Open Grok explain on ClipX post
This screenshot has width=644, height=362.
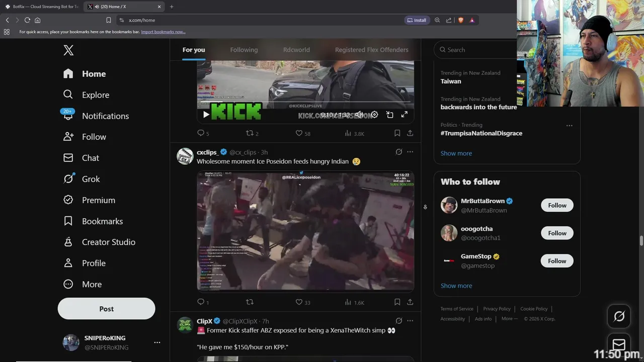[399, 321]
